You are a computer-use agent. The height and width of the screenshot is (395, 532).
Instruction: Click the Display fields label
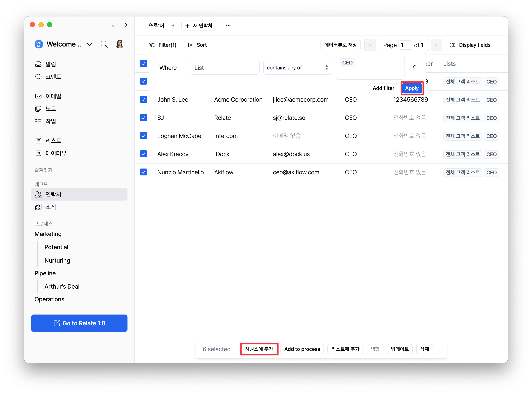click(475, 45)
